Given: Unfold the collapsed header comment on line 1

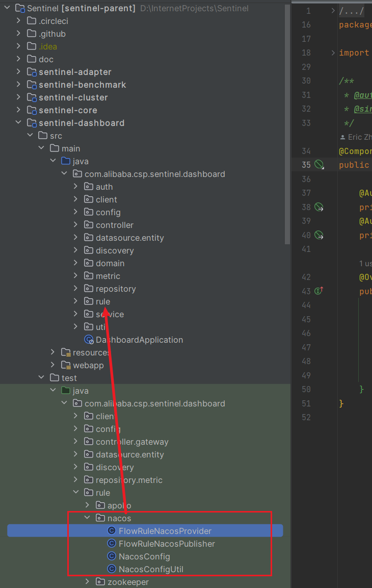Looking at the screenshot, I should (x=333, y=11).
